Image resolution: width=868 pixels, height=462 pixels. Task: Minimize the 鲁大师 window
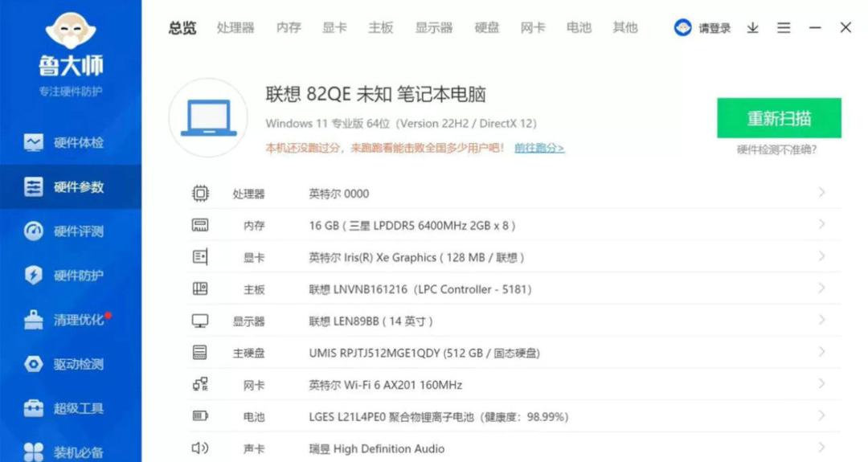pos(815,27)
